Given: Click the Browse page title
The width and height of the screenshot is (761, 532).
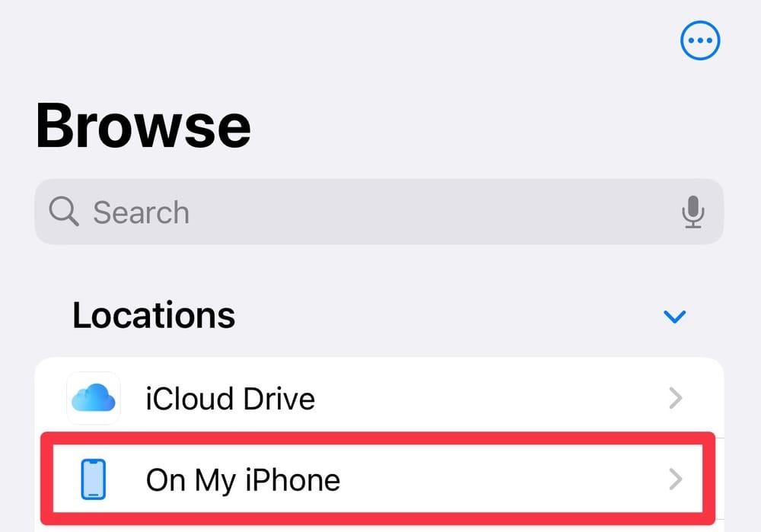Looking at the screenshot, I should pyautogui.click(x=143, y=126).
